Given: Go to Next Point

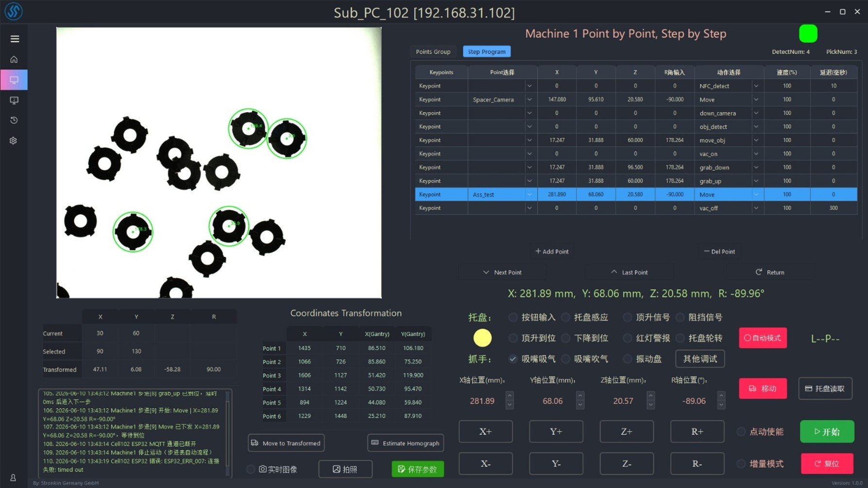Looking at the screenshot, I should click(x=502, y=272).
